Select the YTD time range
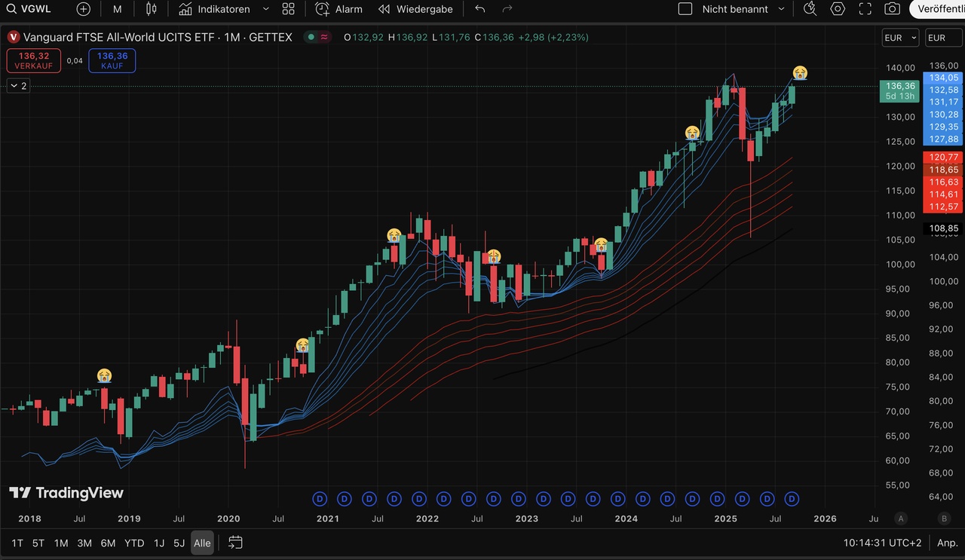This screenshot has height=560, width=965. pyautogui.click(x=134, y=543)
